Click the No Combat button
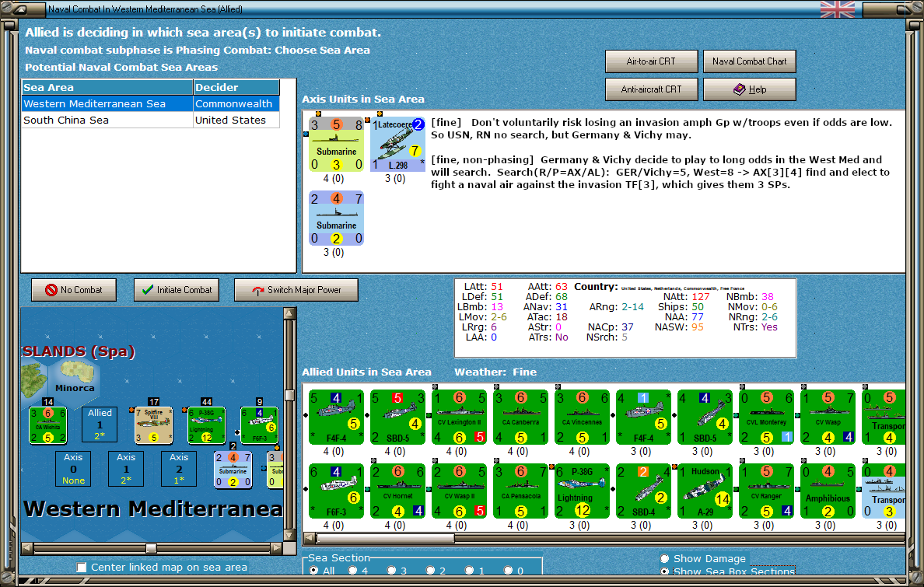Viewport: 924px width, 587px height. [x=74, y=290]
